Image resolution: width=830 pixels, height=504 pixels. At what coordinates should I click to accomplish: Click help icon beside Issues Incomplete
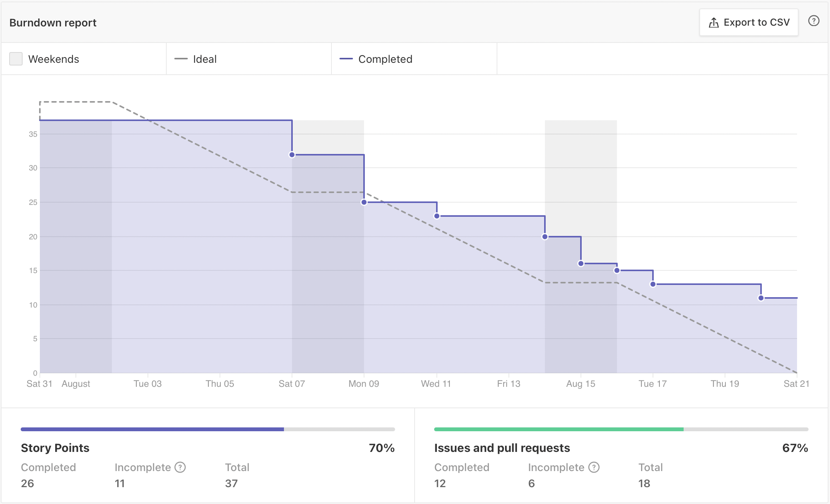coord(594,467)
